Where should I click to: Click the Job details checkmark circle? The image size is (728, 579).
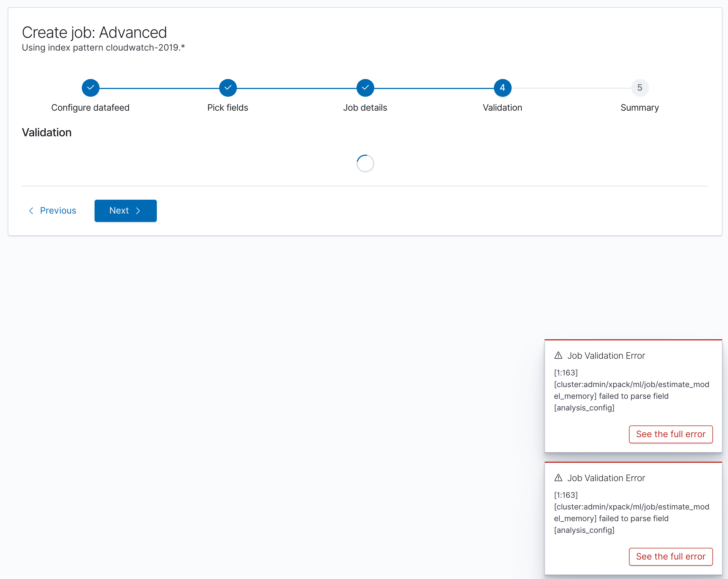point(365,87)
